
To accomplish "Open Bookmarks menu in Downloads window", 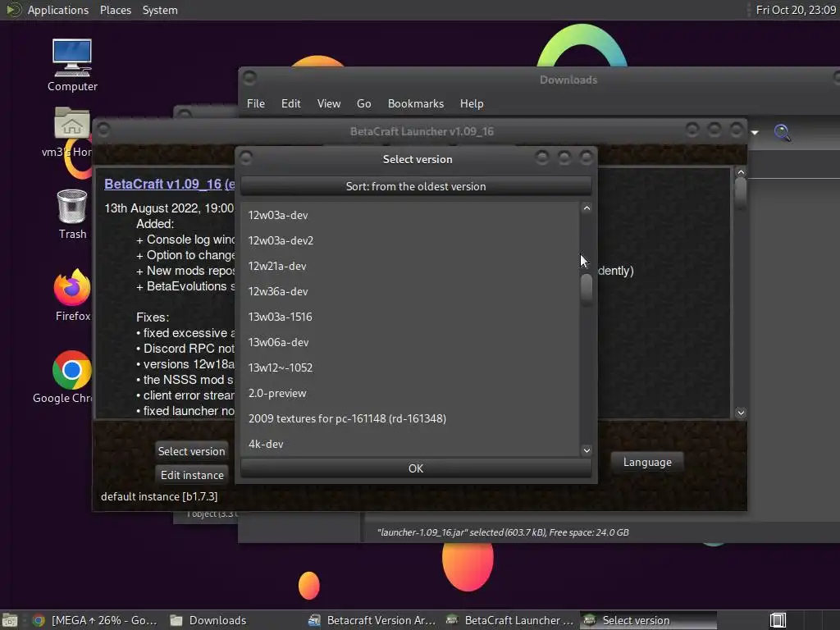I will [416, 103].
